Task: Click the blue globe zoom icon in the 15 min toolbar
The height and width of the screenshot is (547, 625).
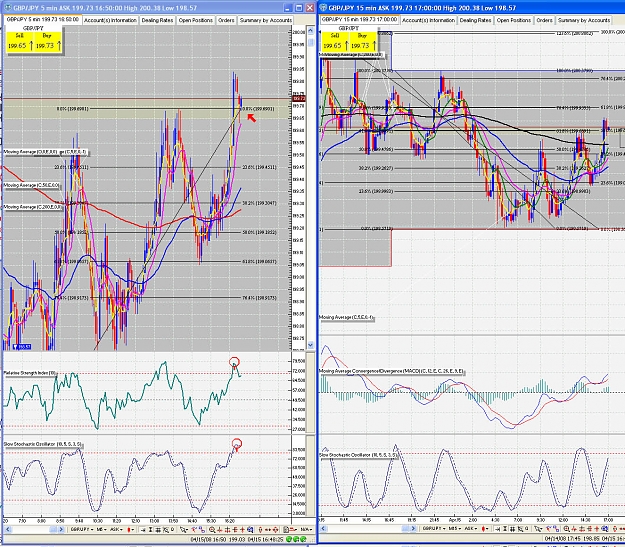Action: tap(605, 529)
